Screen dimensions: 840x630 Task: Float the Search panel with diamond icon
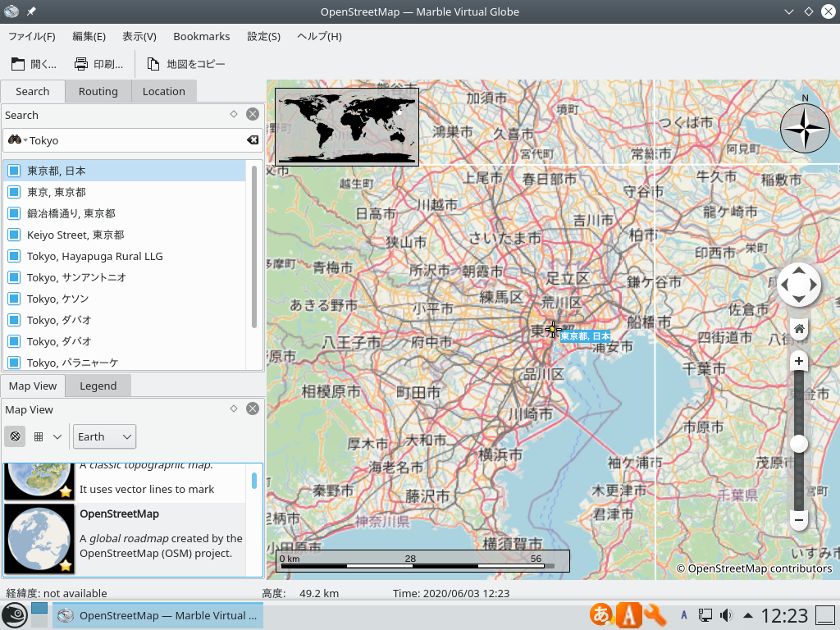tap(234, 114)
